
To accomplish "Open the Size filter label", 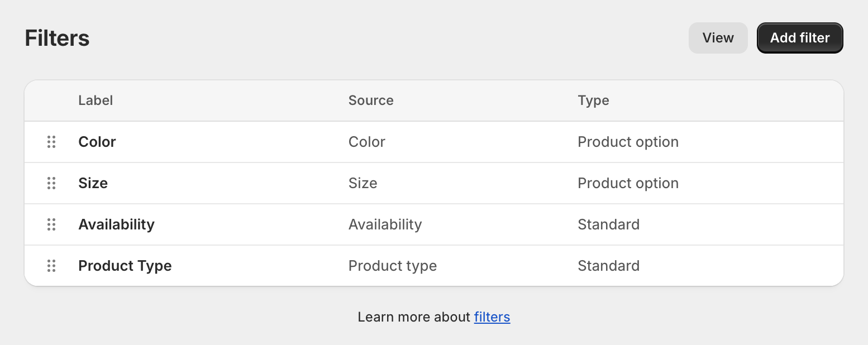I will click(x=93, y=183).
